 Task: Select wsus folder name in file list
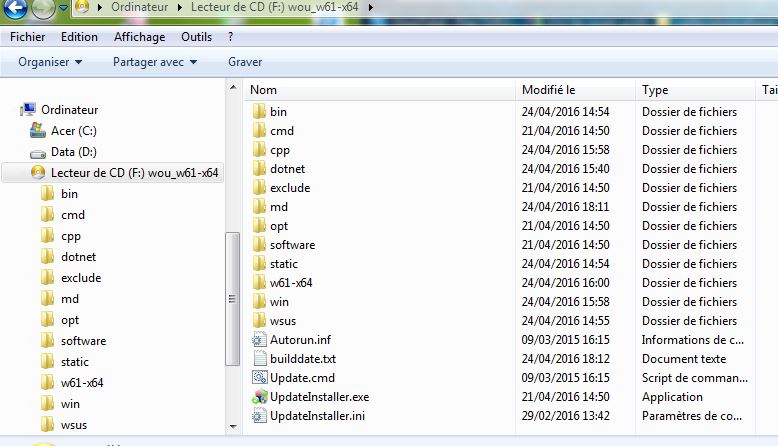click(x=283, y=321)
